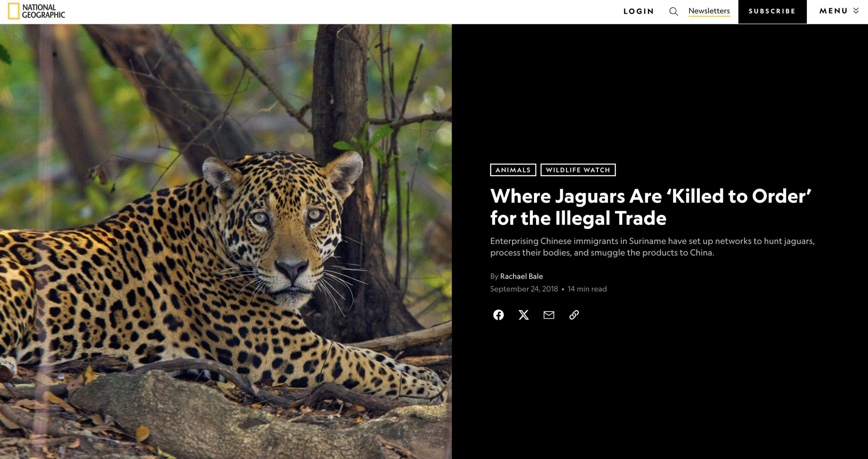The width and height of the screenshot is (868, 459).
Task: Click the 'Killed to Order' article headline
Action: (x=651, y=207)
